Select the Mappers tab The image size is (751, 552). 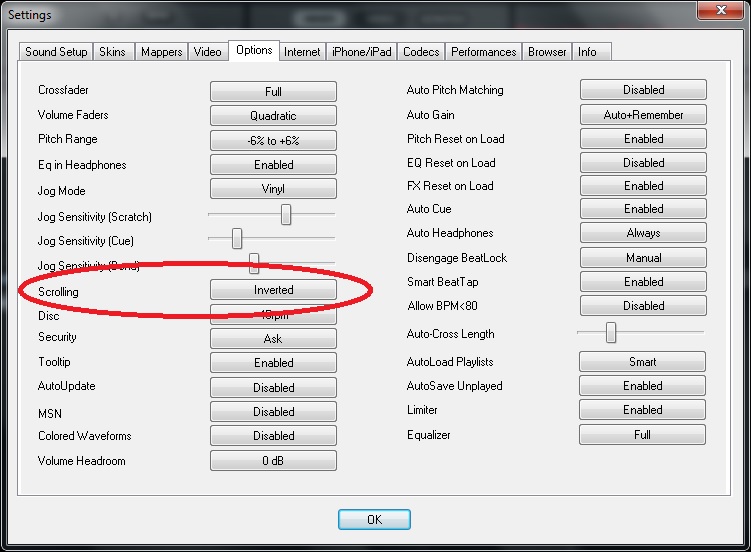click(161, 52)
